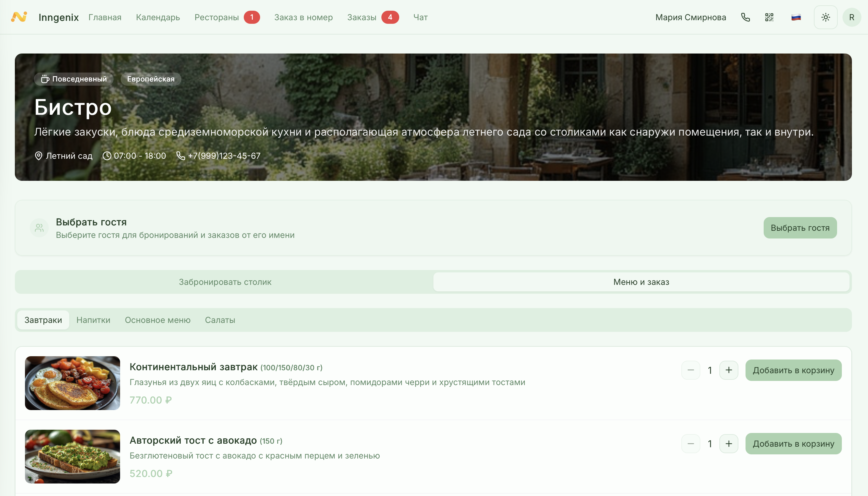This screenshot has height=496, width=868.
Task: Click the location pin icon near Летний сад
Action: 38,156
